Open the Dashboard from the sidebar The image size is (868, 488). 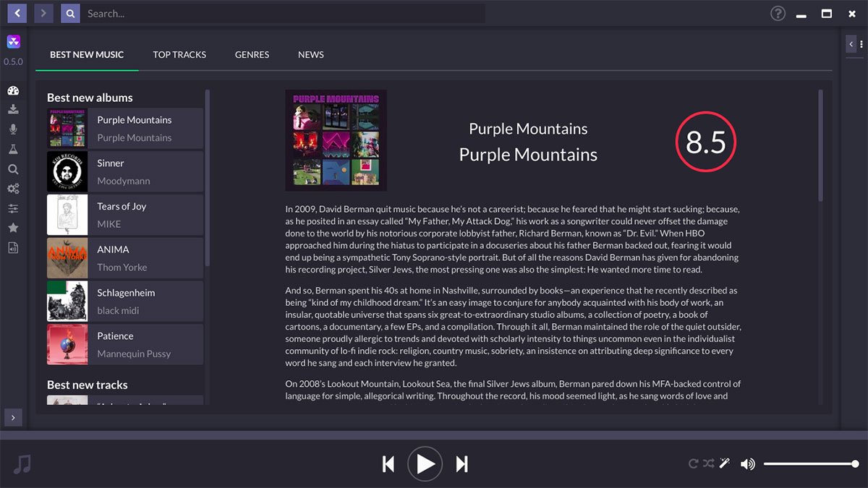pos(13,90)
